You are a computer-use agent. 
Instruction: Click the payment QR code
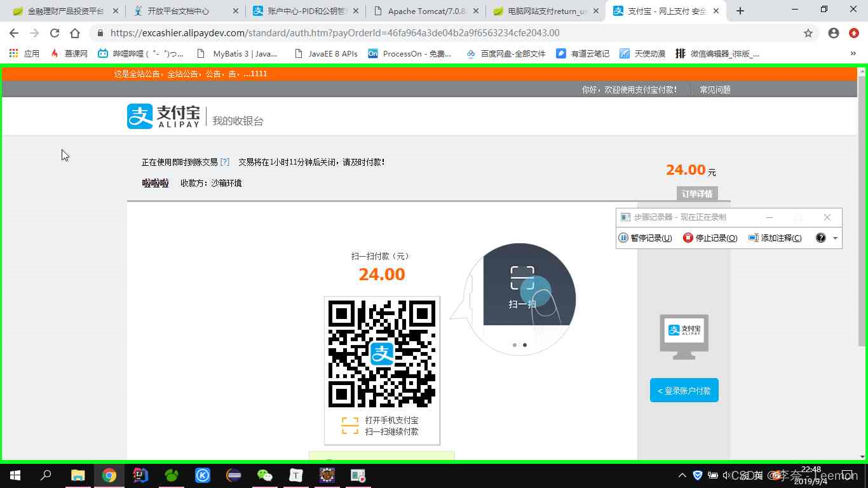coord(382,353)
